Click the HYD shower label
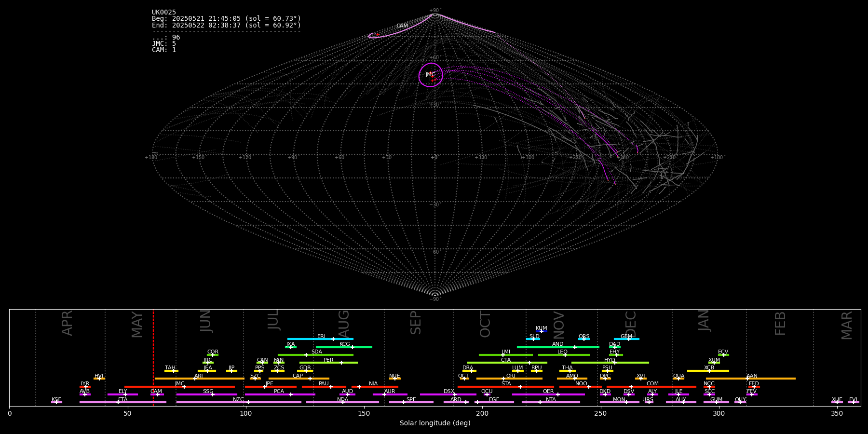The width and height of the screenshot is (868, 434). [x=610, y=360]
